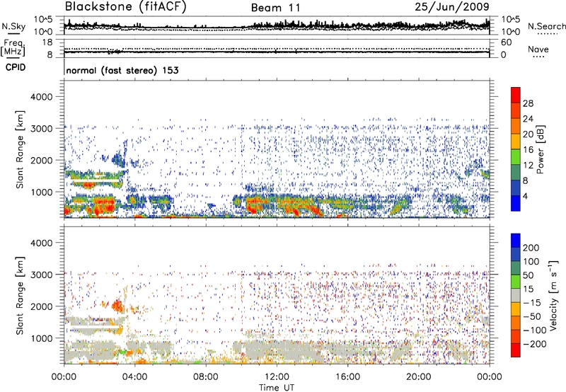Click the date "25/Jun/2009"
The width and height of the screenshot is (566, 392).
click(x=452, y=7)
